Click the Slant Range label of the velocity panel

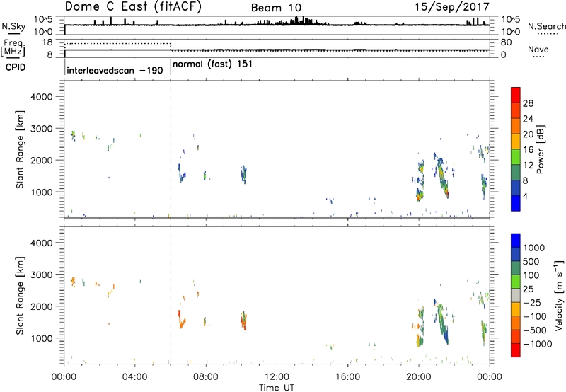(20, 296)
